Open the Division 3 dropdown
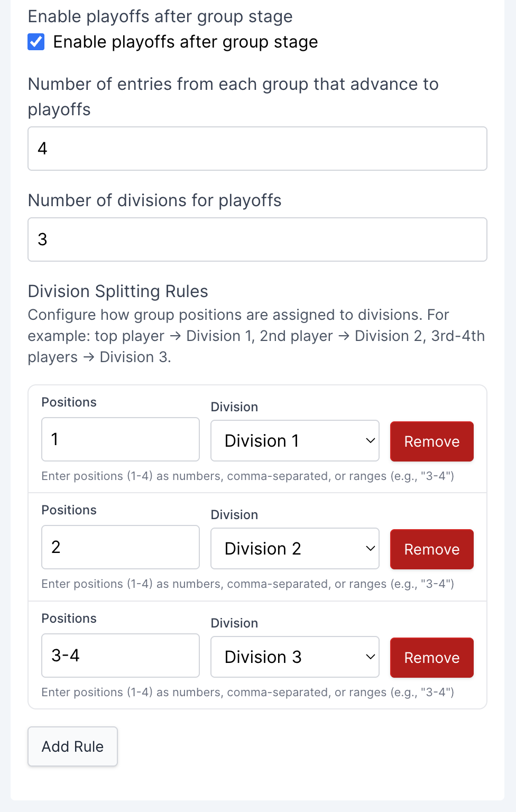The height and width of the screenshot is (812, 516). [294, 657]
